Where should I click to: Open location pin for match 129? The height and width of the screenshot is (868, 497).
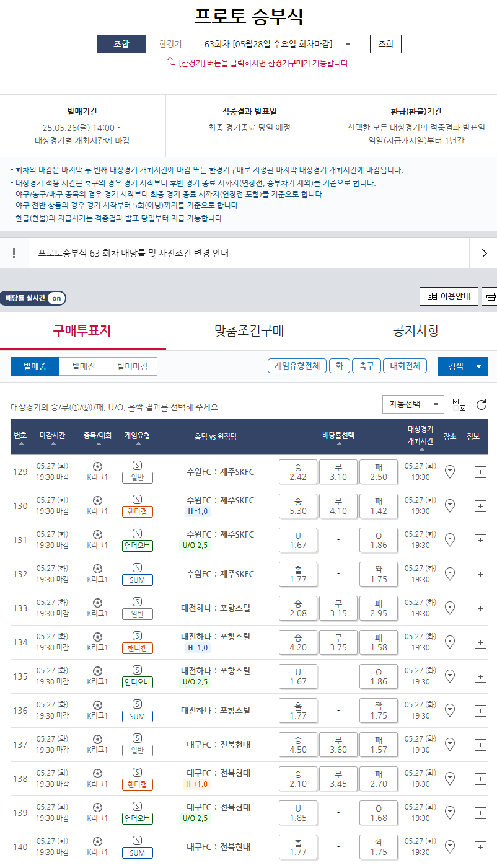[451, 472]
